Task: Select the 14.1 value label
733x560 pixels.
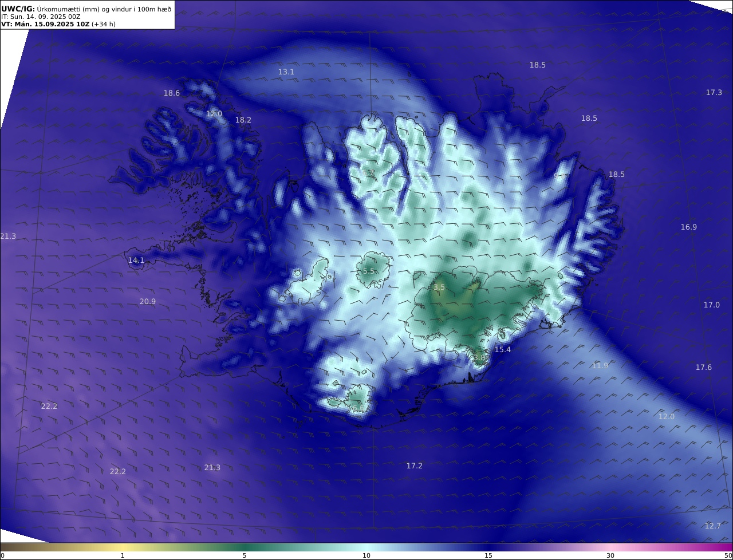Action: tap(136, 260)
